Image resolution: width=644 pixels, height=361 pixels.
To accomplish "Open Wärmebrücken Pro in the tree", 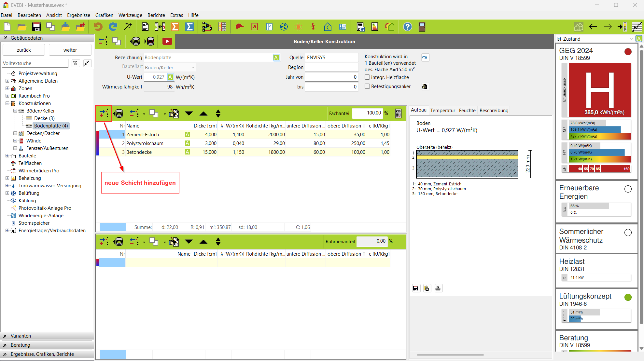I will 39,171.
